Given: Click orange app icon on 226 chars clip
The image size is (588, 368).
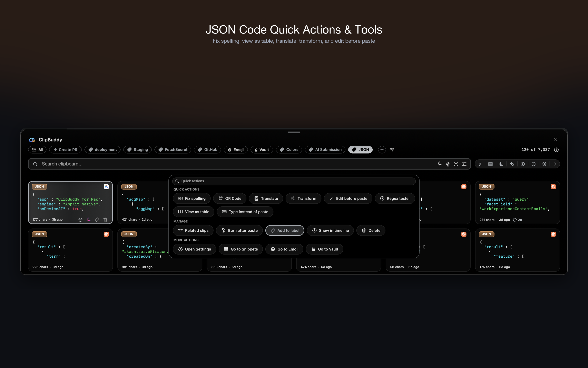Looking at the screenshot, I should [x=106, y=234].
